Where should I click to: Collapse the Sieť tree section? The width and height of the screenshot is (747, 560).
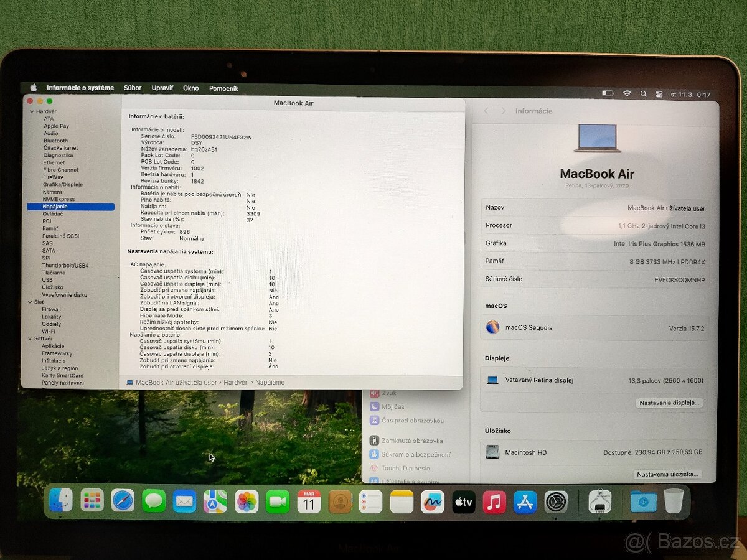click(x=31, y=302)
